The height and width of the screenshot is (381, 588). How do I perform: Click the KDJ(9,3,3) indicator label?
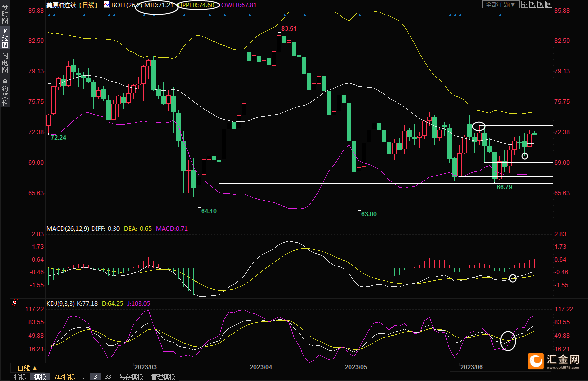[60, 304]
